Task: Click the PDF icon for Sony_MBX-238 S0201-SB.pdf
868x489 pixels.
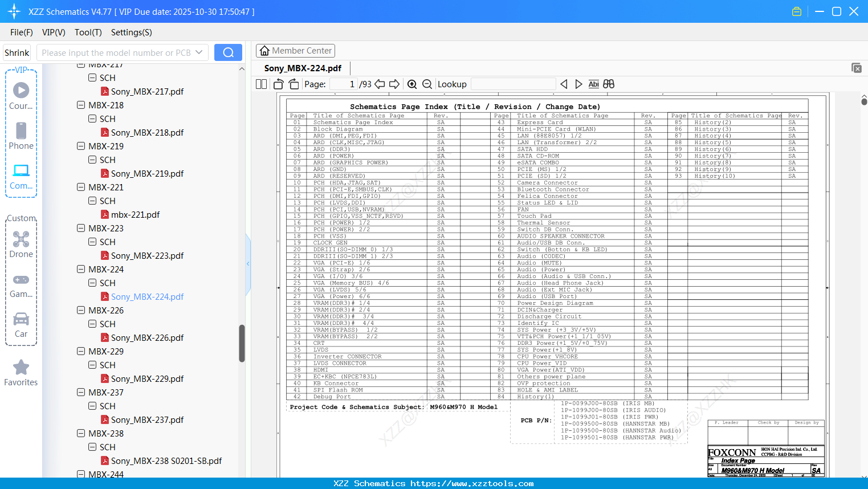Action: click(105, 461)
